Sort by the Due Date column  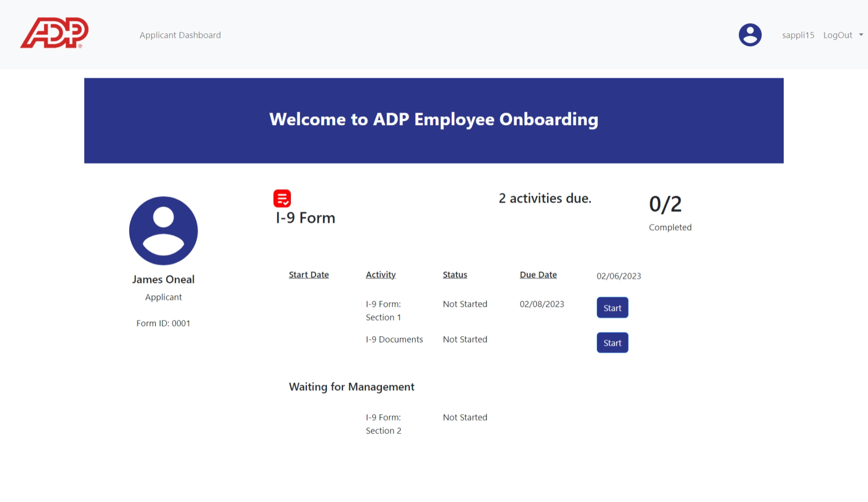[538, 274]
